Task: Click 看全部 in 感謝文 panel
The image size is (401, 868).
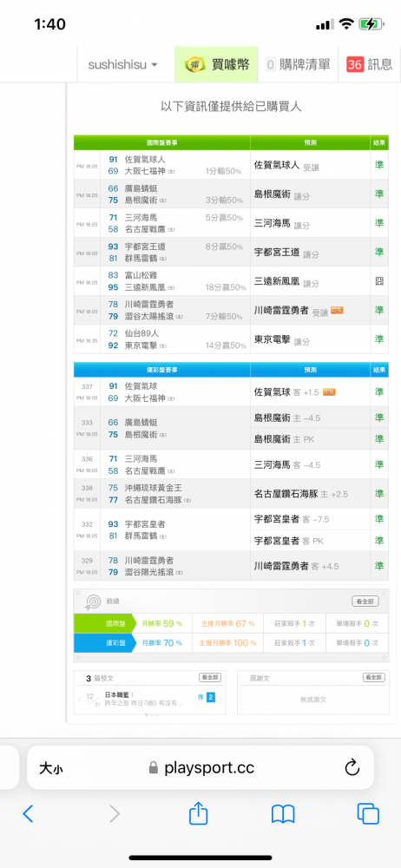Action: pos(373,678)
